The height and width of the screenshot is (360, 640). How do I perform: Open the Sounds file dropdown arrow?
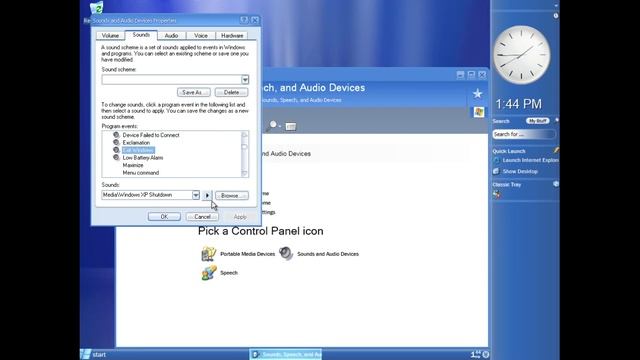pyautogui.click(x=196, y=195)
